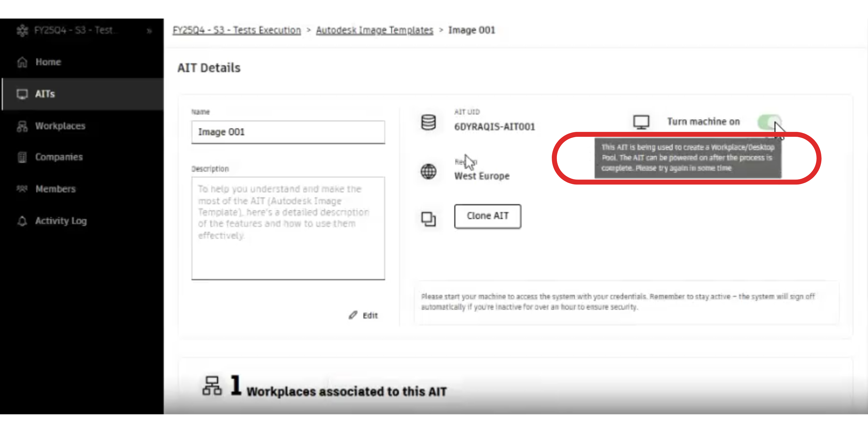
Task: Click the monitor icon next to Turn machine on
Action: [x=641, y=122]
